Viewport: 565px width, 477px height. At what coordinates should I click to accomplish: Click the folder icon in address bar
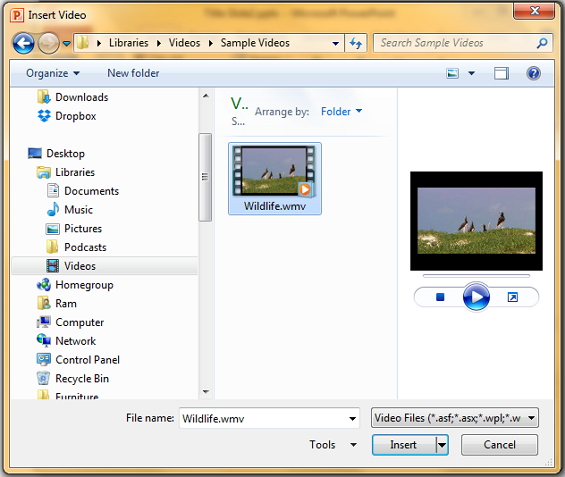tap(83, 43)
